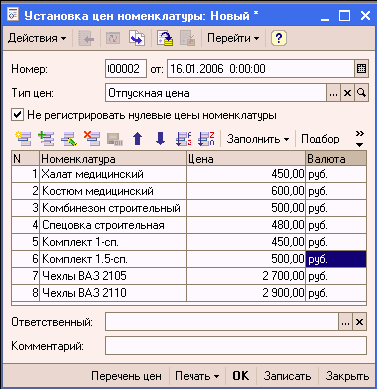
Task: Toggle Не регистрировать нулевые цены checkbox
Action: [x=17, y=115]
